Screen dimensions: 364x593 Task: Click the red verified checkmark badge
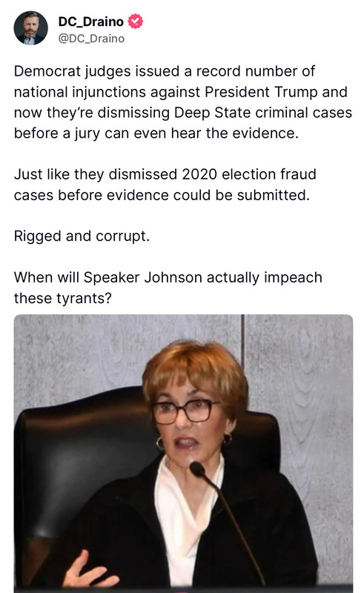click(x=136, y=21)
